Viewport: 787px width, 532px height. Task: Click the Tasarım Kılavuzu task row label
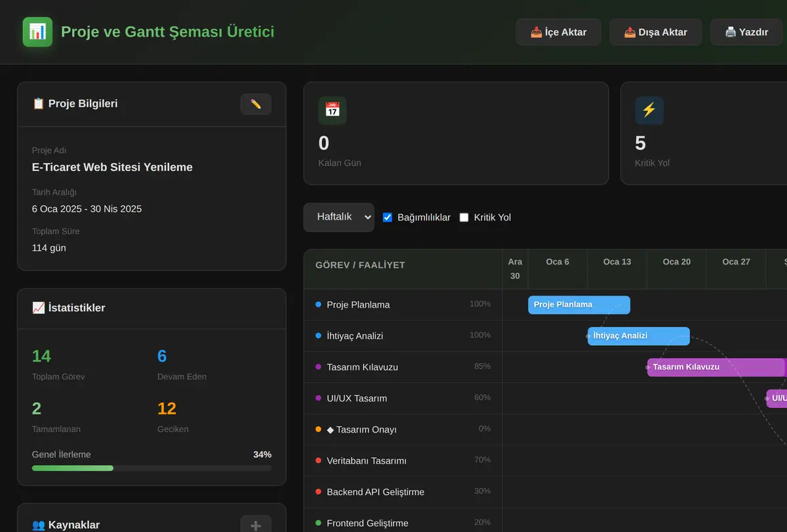[x=362, y=367]
